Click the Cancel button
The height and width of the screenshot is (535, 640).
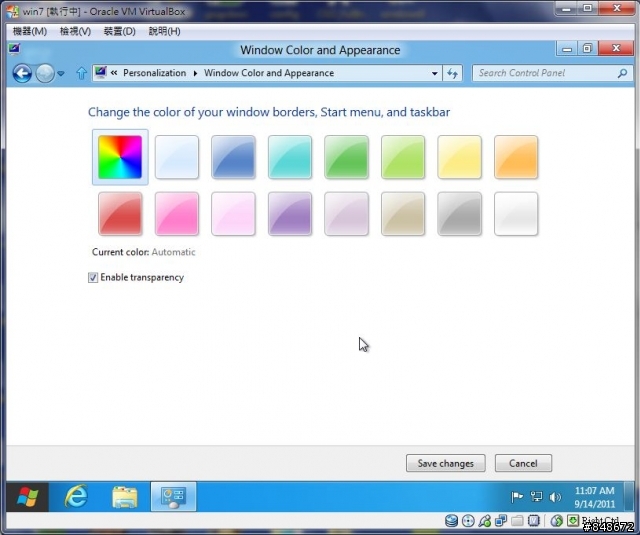coord(523,463)
